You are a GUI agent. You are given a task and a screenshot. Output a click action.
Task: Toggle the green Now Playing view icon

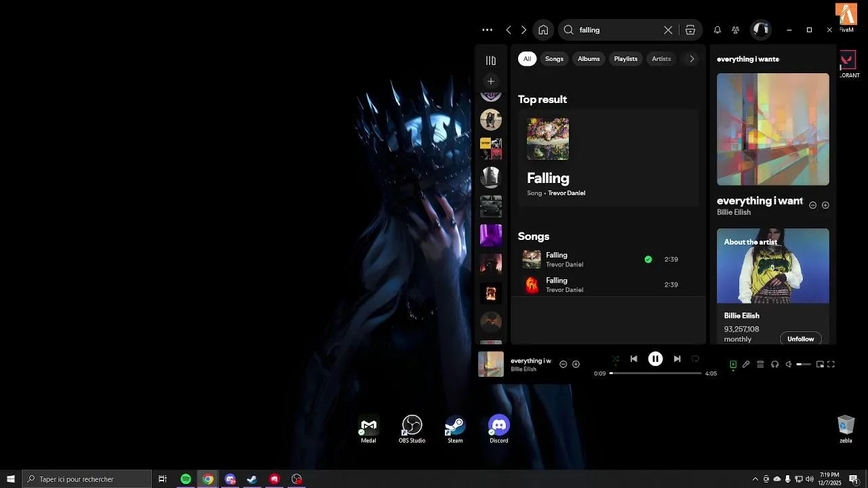click(x=732, y=365)
